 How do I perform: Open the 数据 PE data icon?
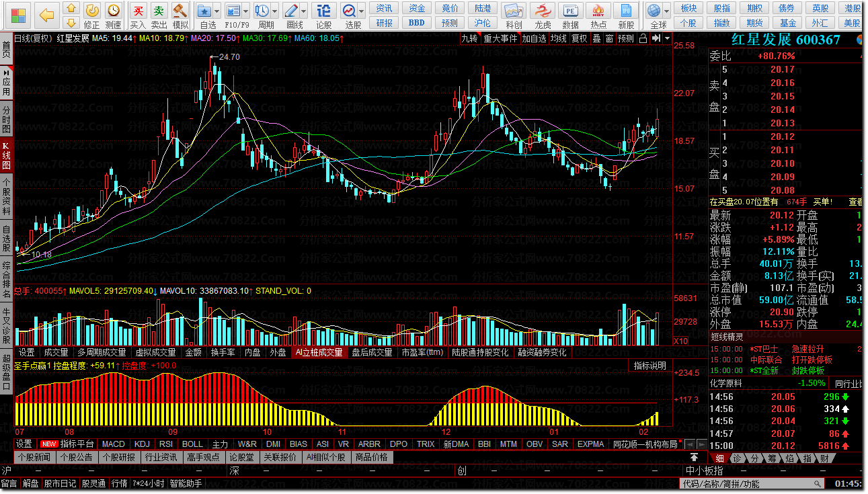pyautogui.click(x=570, y=10)
